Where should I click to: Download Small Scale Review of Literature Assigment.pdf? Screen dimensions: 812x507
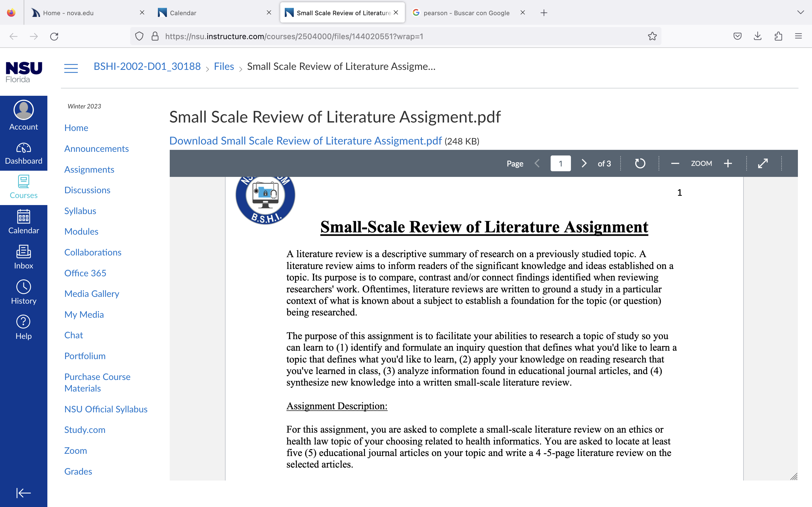coord(305,141)
